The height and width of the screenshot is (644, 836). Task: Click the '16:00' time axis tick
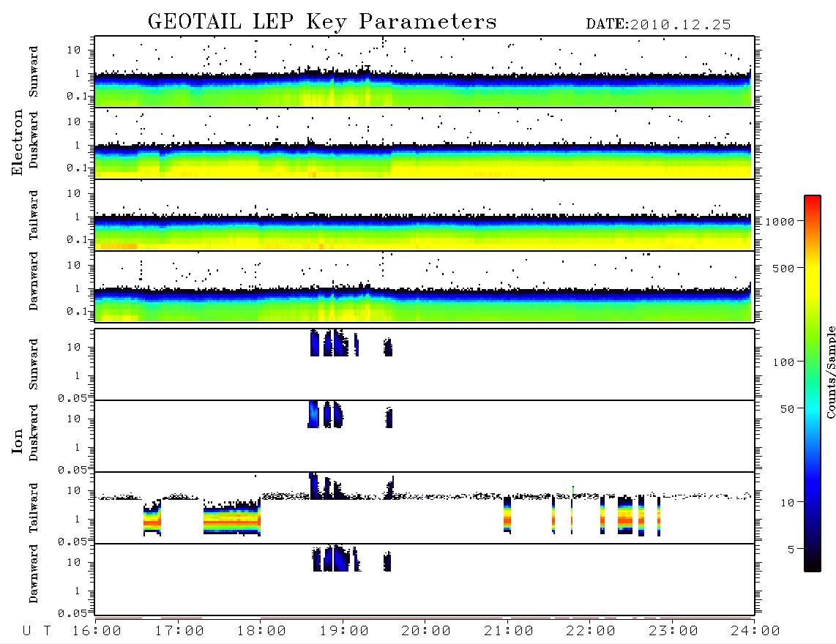click(x=97, y=631)
